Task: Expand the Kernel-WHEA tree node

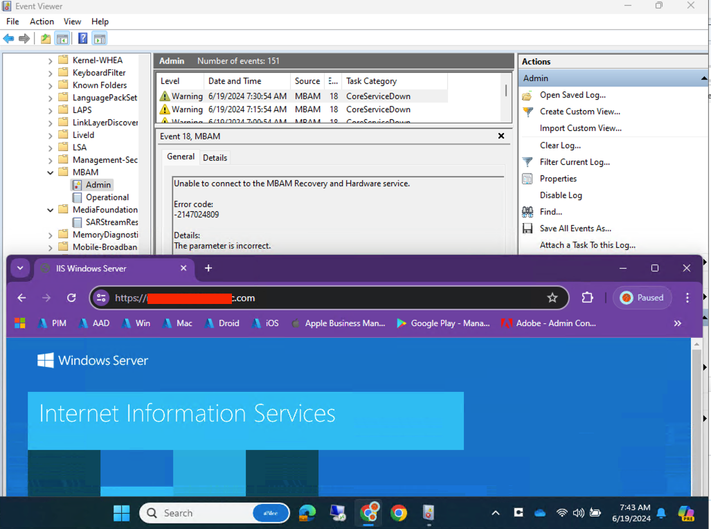Action: [x=50, y=60]
